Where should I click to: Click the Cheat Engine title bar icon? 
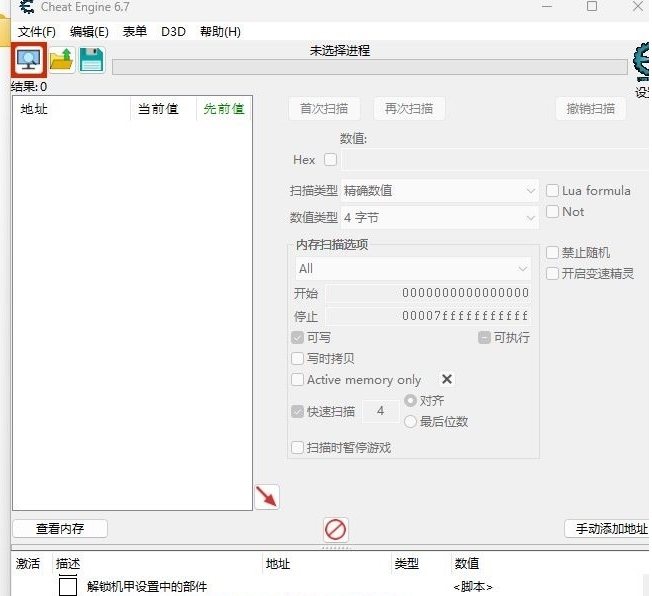27,7
